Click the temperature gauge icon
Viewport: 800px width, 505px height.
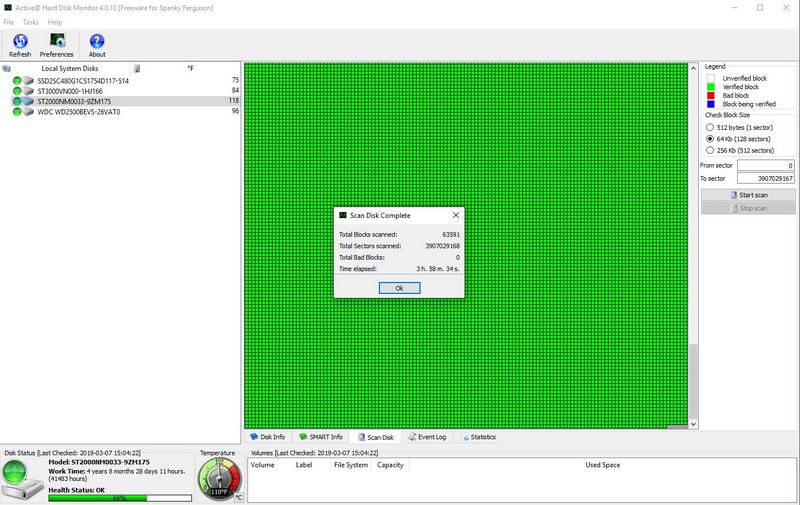(x=219, y=480)
